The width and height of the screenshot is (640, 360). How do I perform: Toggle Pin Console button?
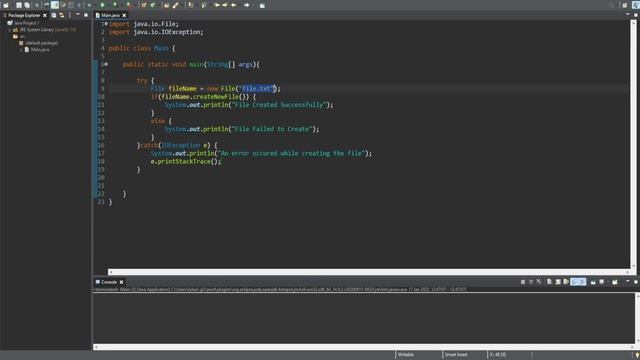tap(593, 282)
